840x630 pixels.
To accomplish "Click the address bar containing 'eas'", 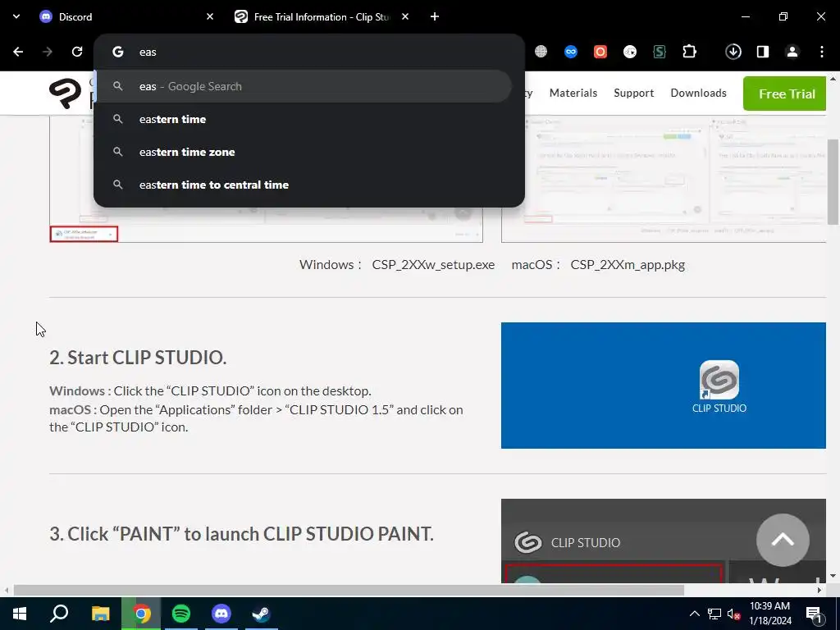I will coord(308,52).
